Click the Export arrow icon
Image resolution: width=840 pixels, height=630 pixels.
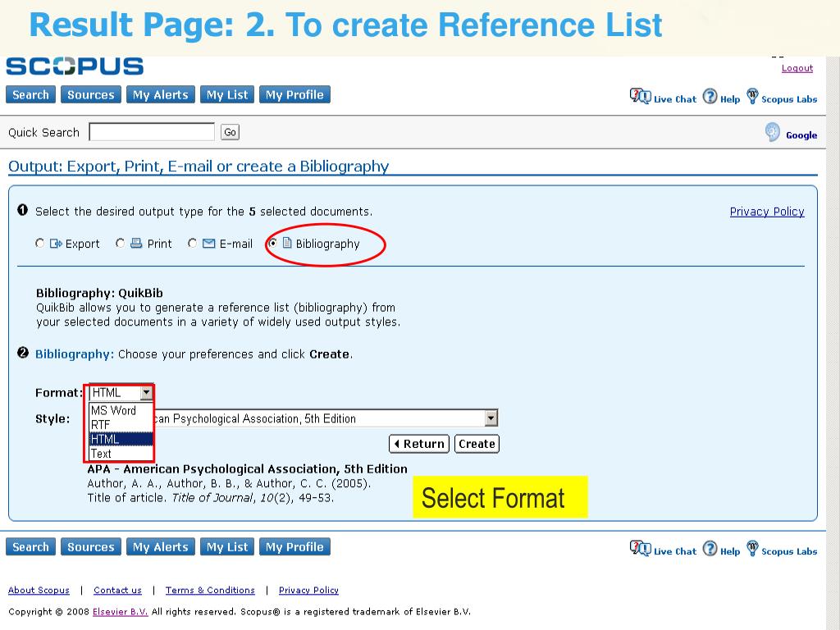coord(56,244)
